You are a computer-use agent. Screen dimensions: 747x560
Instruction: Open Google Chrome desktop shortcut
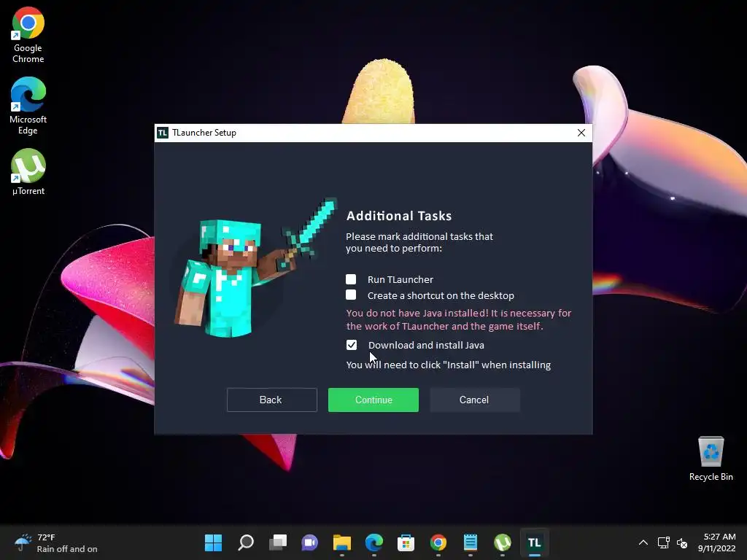coord(28,35)
